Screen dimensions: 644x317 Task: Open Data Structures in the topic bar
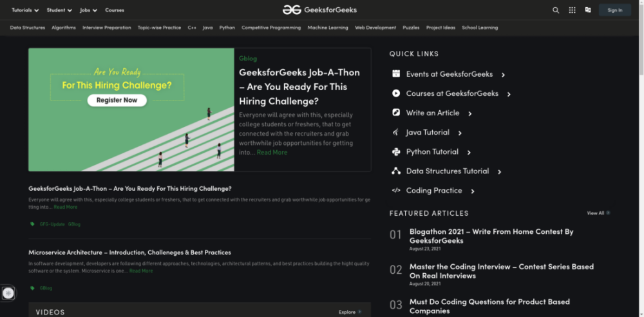28,28
